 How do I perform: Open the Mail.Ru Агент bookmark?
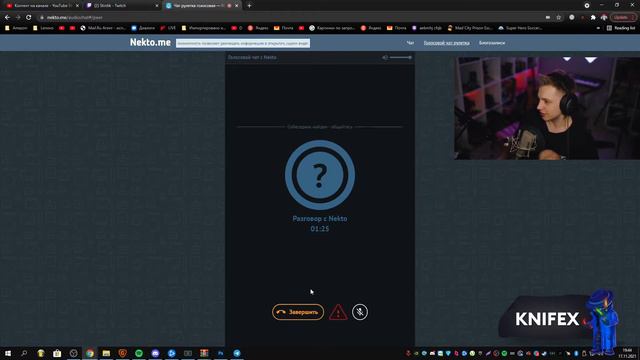click(103, 28)
